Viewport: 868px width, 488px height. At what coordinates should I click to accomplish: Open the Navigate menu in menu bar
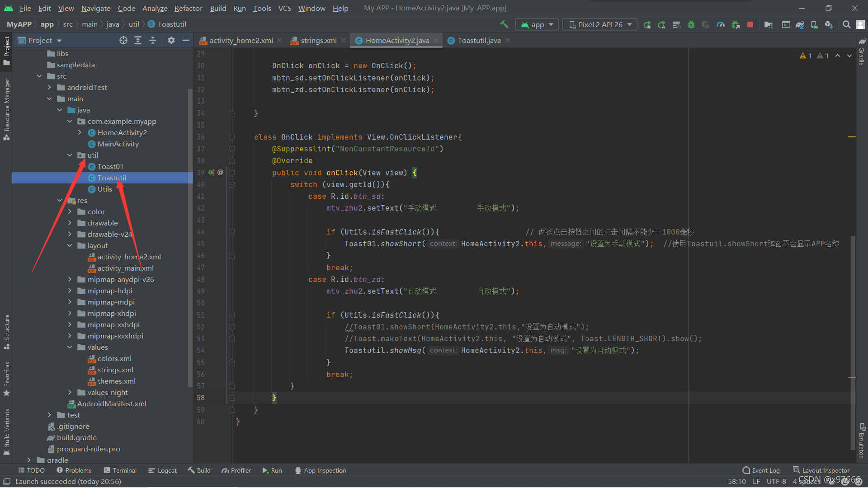point(96,8)
